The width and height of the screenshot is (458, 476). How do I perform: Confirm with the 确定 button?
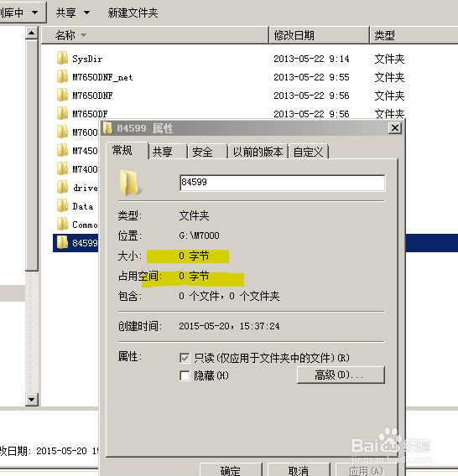coord(231,470)
